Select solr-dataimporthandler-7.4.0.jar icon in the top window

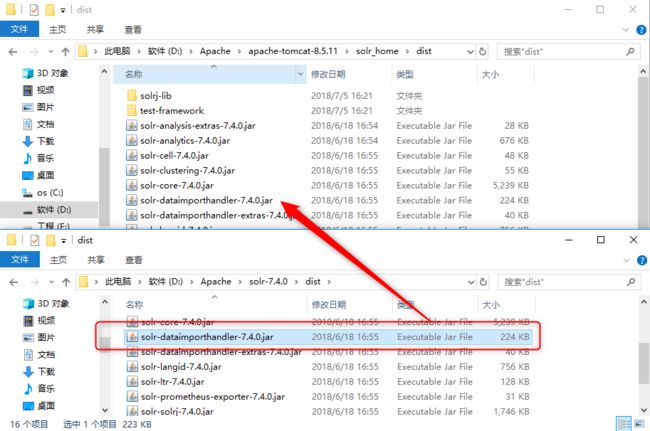(x=132, y=200)
